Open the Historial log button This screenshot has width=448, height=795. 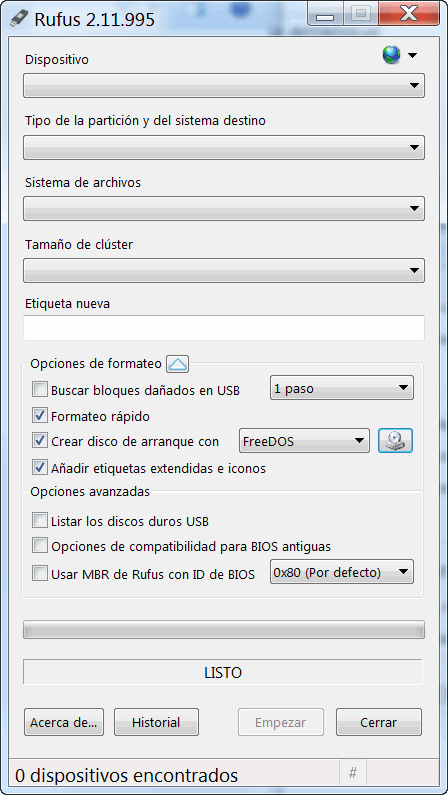[x=156, y=722]
